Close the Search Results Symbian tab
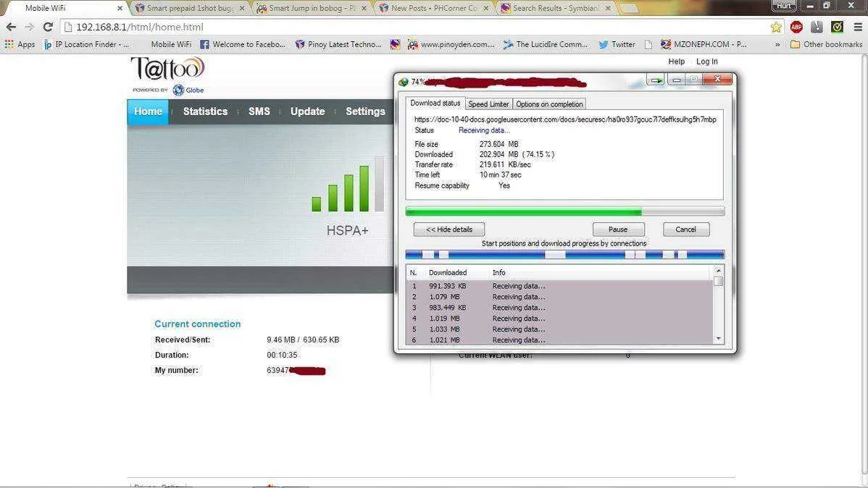The width and height of the screenshot is (868, 488). (608, 8)
